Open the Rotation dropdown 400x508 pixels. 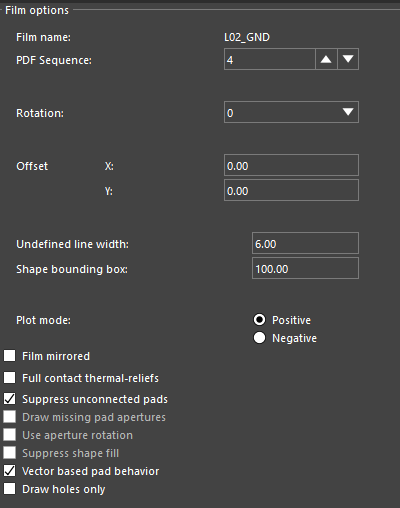[348, 112]
